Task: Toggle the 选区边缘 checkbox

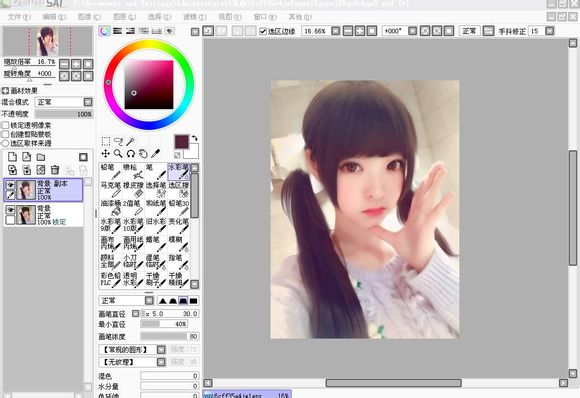Action: coord(263,31)
